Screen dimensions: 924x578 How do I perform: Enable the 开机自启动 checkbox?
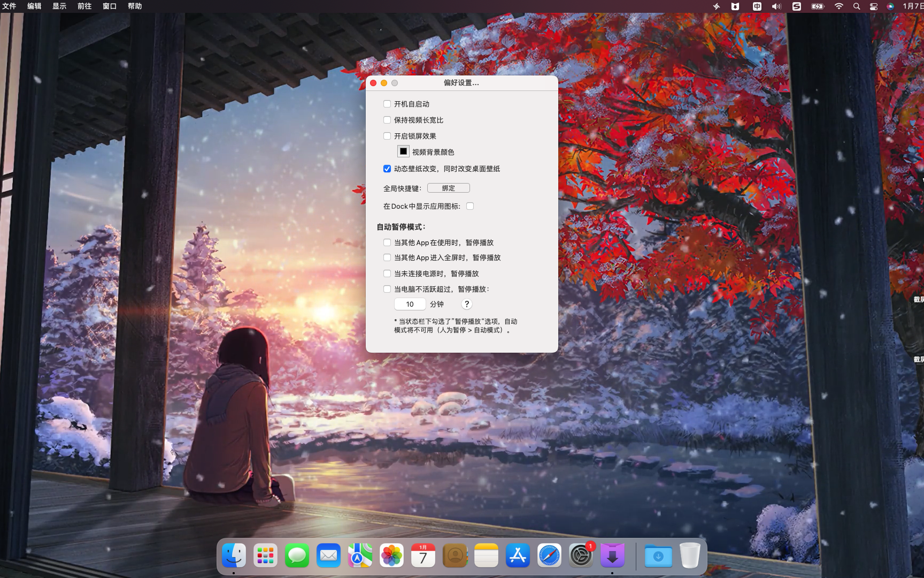pyautogui.click(x=387, y=104)
